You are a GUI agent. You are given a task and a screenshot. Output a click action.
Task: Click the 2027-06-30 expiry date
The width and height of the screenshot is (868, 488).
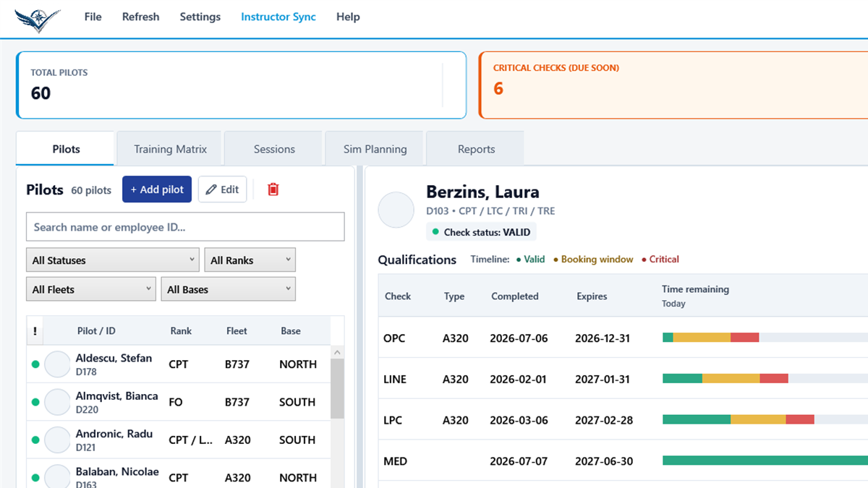(604, 461)
